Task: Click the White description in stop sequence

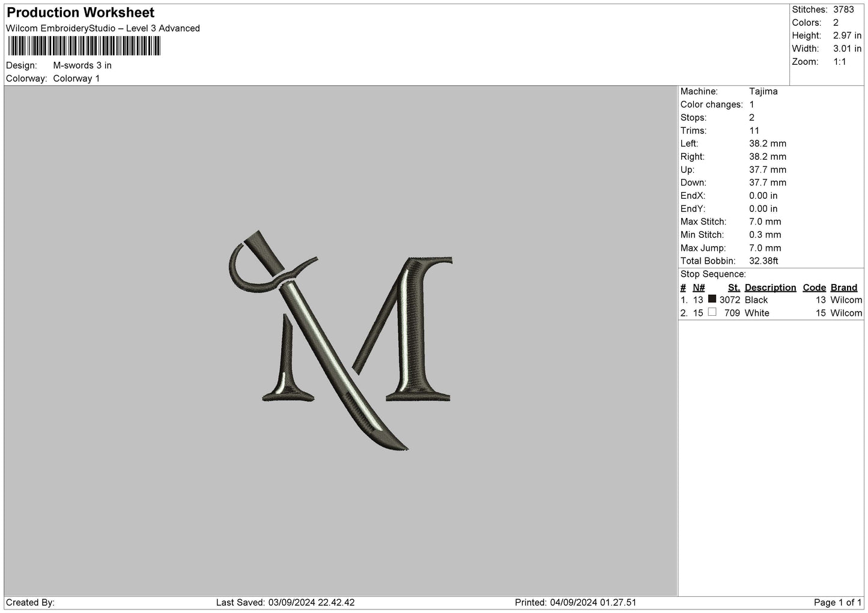Action: point(757,313)
